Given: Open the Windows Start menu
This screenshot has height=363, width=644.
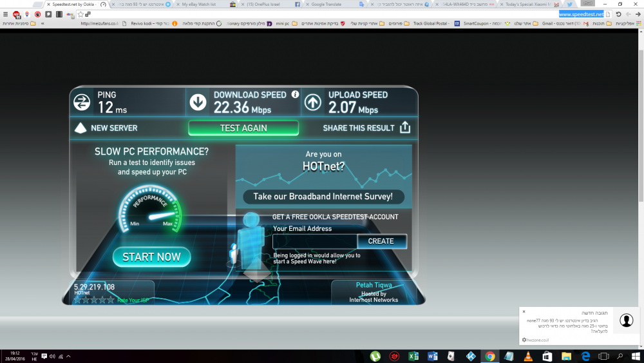Looking at the screenshot, I should (x=636, y=357).
